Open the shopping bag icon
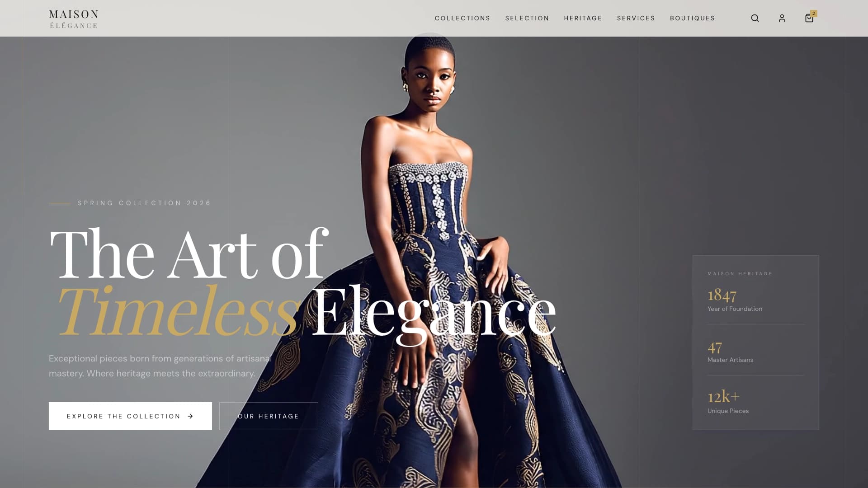Screen dimensions: 868x488 tap(809, 18)
